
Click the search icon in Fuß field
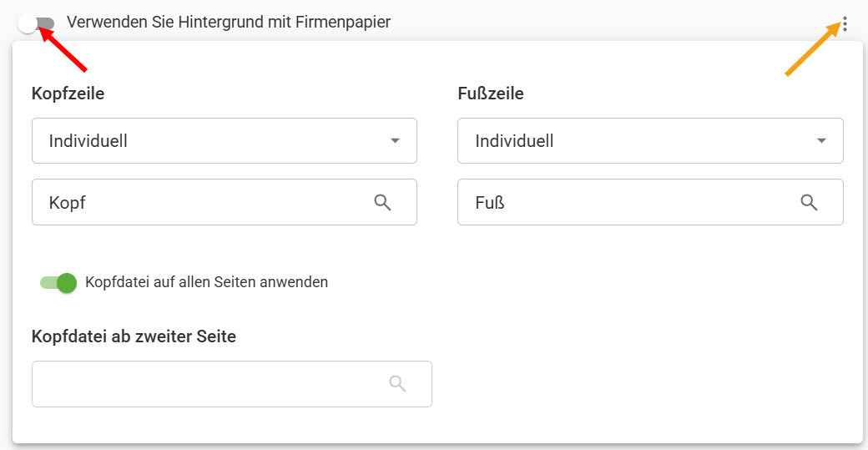(809, 203)
